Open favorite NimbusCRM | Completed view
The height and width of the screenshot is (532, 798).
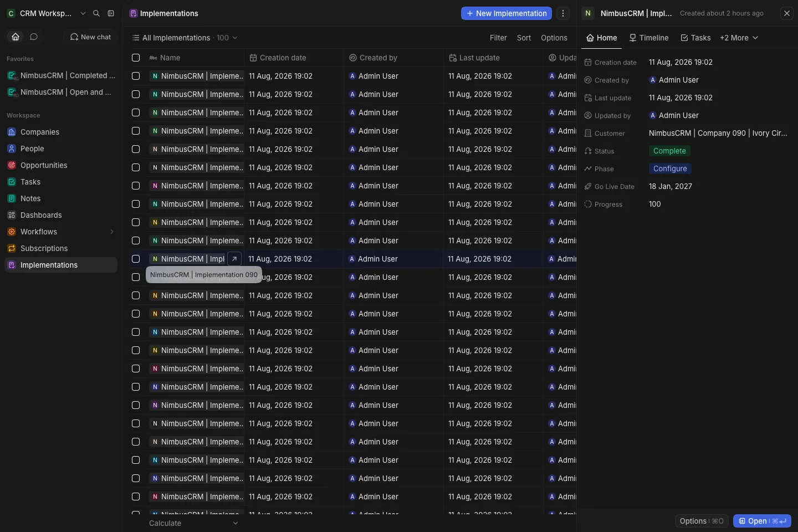pyautogui.click(x=61, y=75)
